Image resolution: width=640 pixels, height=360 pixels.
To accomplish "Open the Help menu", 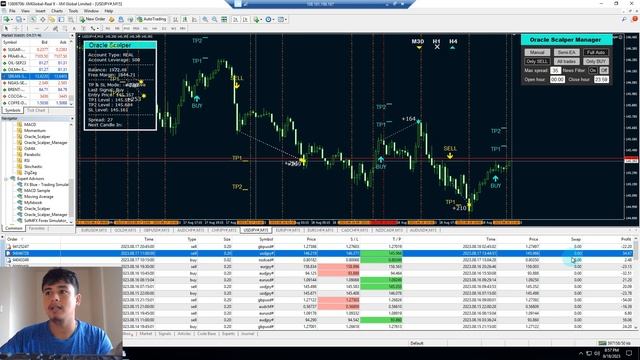I will 109,11.
